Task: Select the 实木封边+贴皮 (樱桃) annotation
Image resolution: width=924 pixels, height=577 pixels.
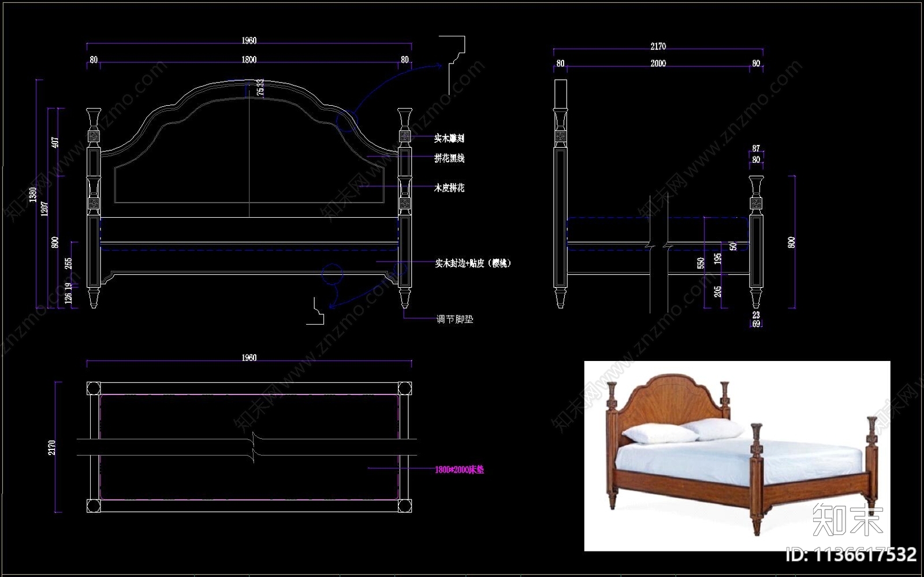Action: tap(473, 263)
